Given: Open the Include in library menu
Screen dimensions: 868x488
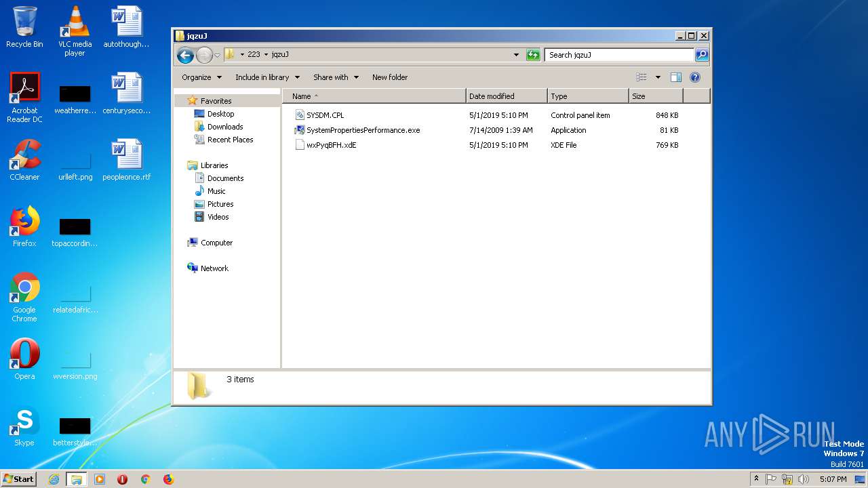Looking at the screenshot, I should (267, 77).
